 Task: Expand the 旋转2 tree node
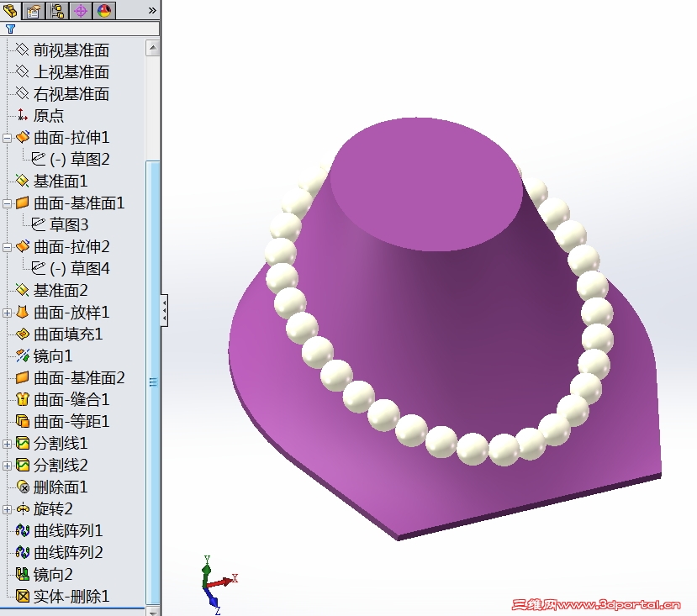7,509
